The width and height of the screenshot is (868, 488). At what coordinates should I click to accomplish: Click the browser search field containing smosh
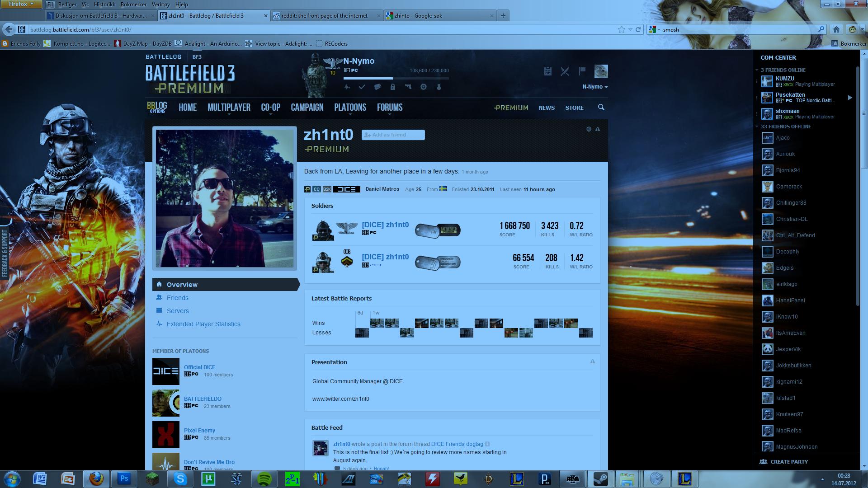737,29
